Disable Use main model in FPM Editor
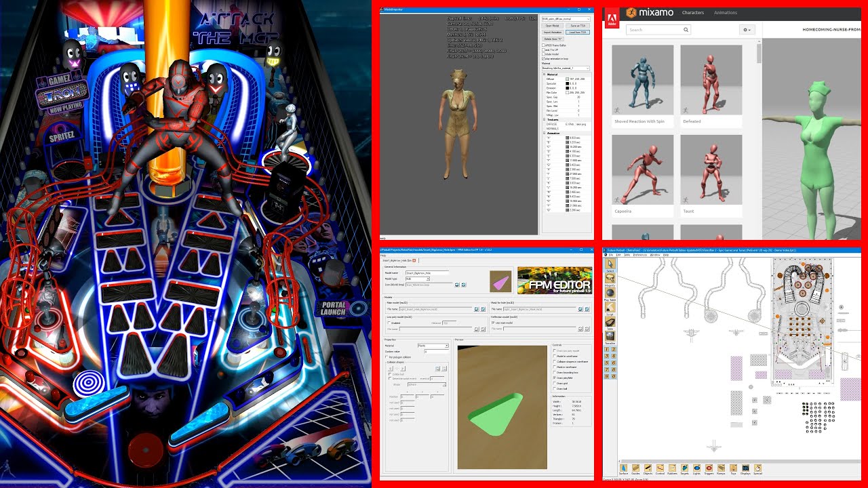This screenshot has height=488, width=868. point(493,323)
